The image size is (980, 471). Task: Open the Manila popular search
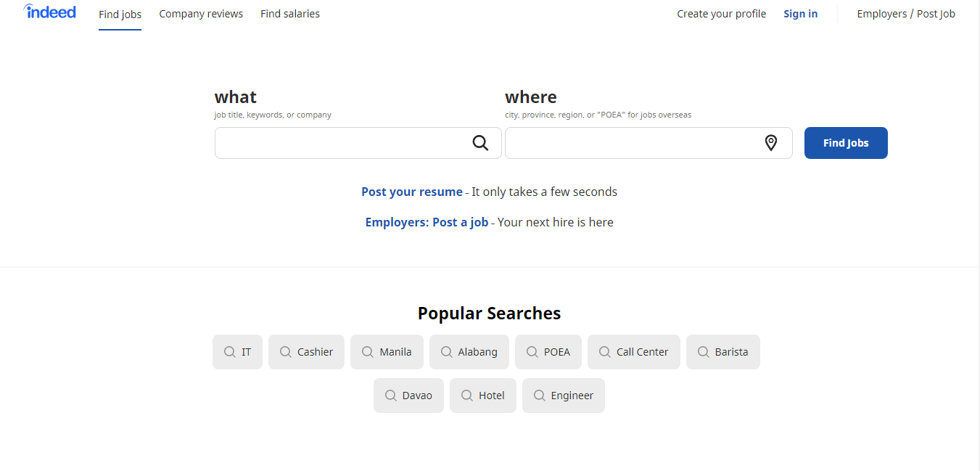tap(387, 352)
